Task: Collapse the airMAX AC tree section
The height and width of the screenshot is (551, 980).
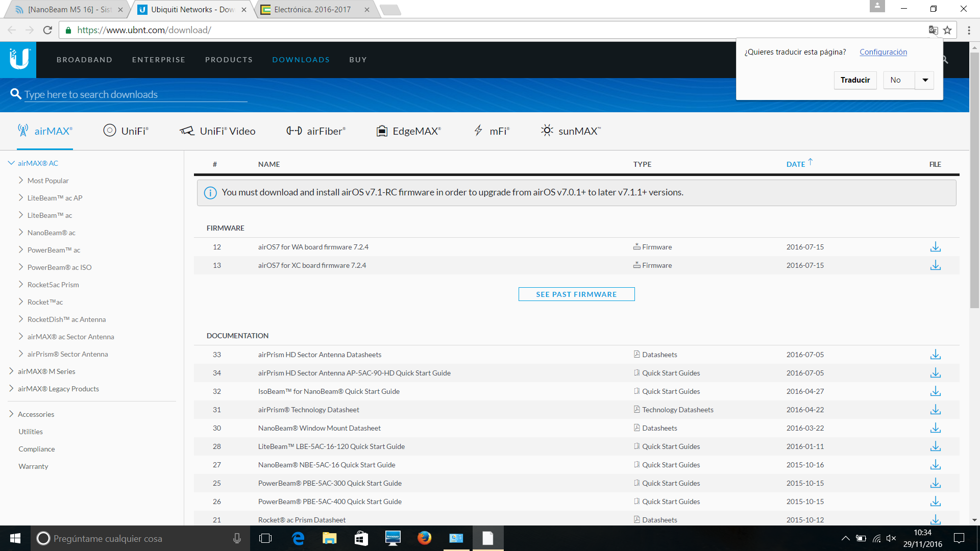Action: click(11, 163)
